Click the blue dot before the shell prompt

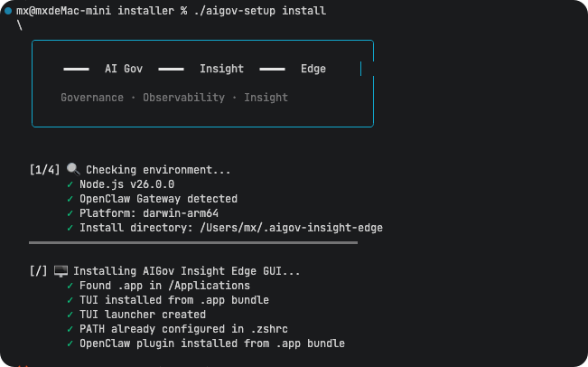(8, 11)
